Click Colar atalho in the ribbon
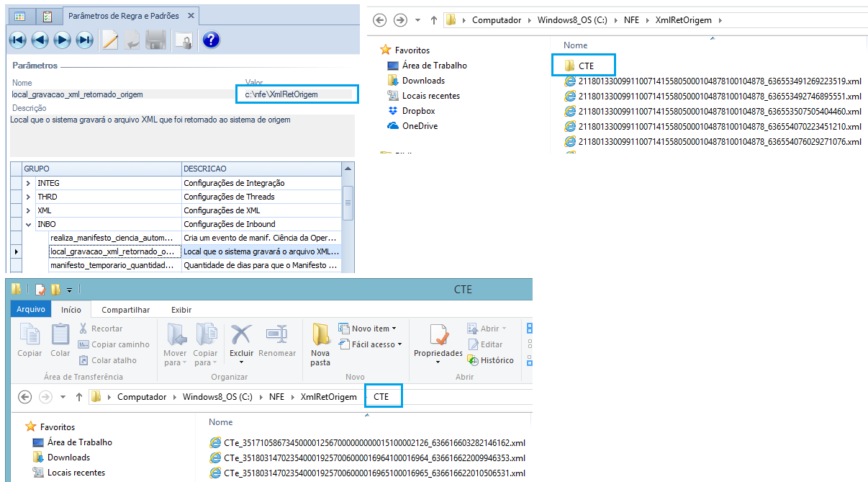The image size is (868, 482). (x=108, y=360)
